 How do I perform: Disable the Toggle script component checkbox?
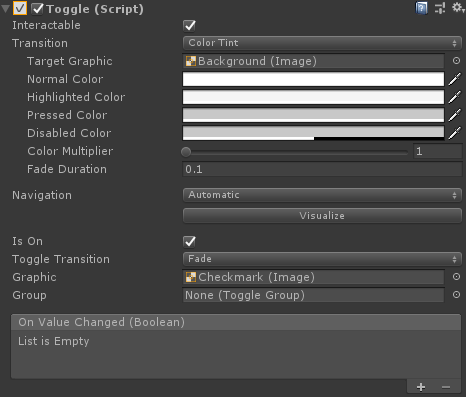(x=37, y=9)
